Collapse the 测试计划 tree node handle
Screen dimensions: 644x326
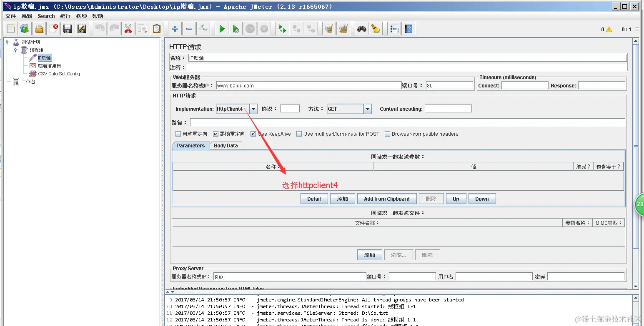7,42
